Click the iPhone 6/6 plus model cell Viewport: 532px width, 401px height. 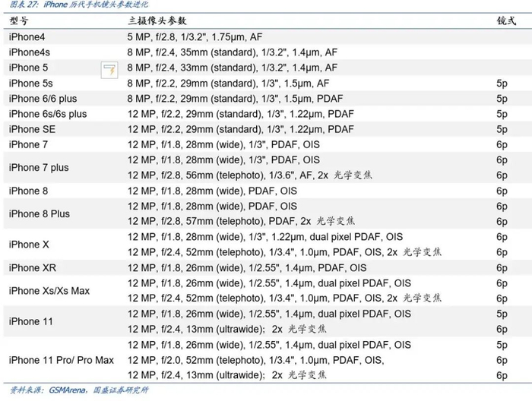pyautogui.click(x=43, y=99)
